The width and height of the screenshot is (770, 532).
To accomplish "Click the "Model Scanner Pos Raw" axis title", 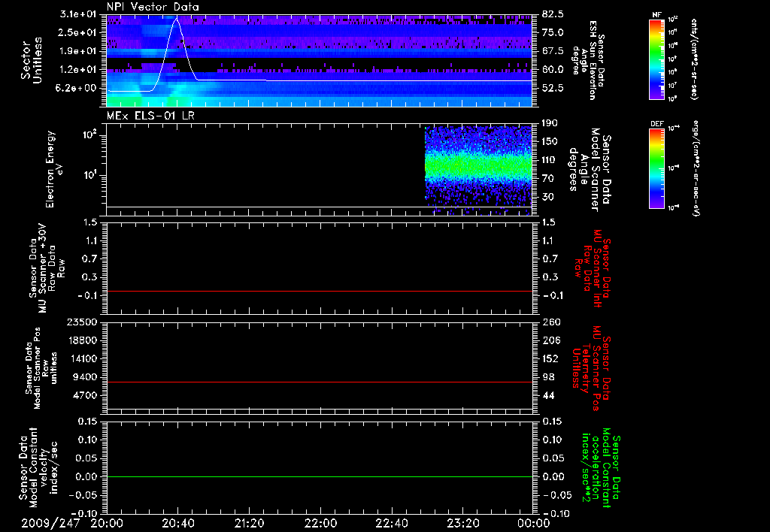I will [41, 368].
